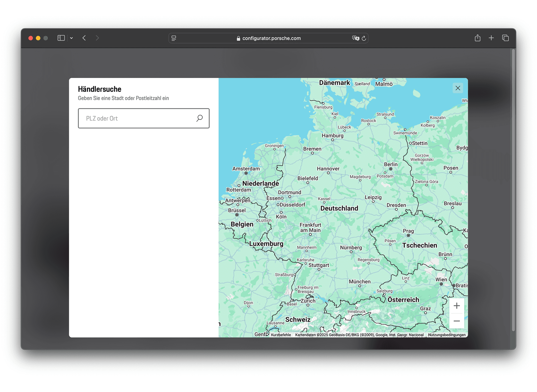Click Kassel on the map
This screenshot has height=392, width=537.
tap(324, 199)
